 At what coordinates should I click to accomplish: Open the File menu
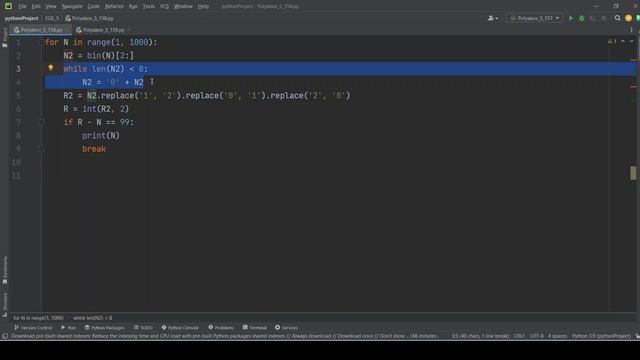coord(22,6)
